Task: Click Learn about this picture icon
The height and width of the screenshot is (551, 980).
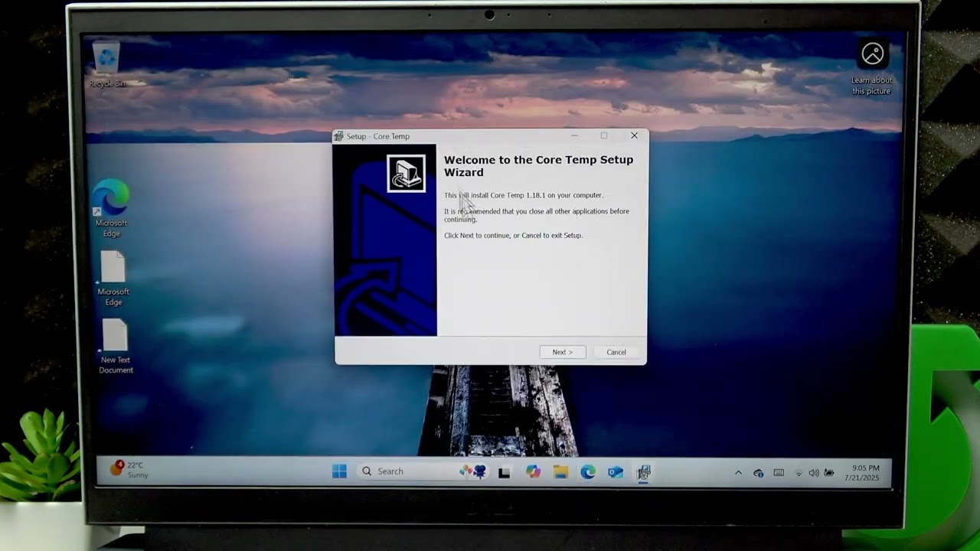Action: tap(872, 67)
